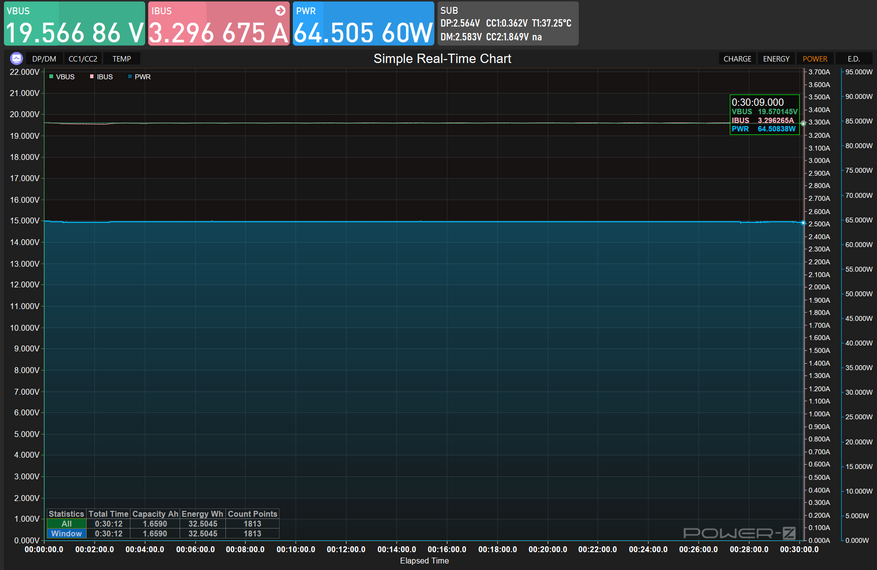877x570 pixels.
Task: Click the Count Points column header
Action: [x=252, y=514]
